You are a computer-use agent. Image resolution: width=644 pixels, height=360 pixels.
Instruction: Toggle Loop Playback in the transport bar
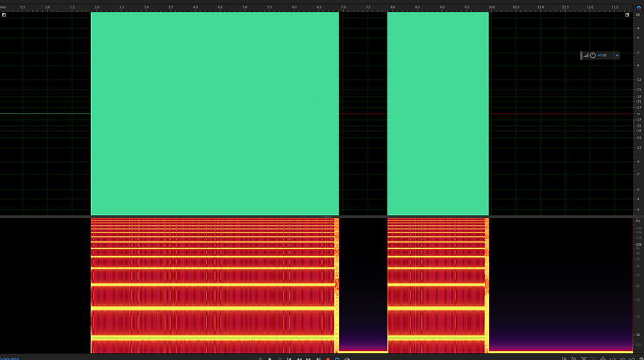(x=337, y=359)
